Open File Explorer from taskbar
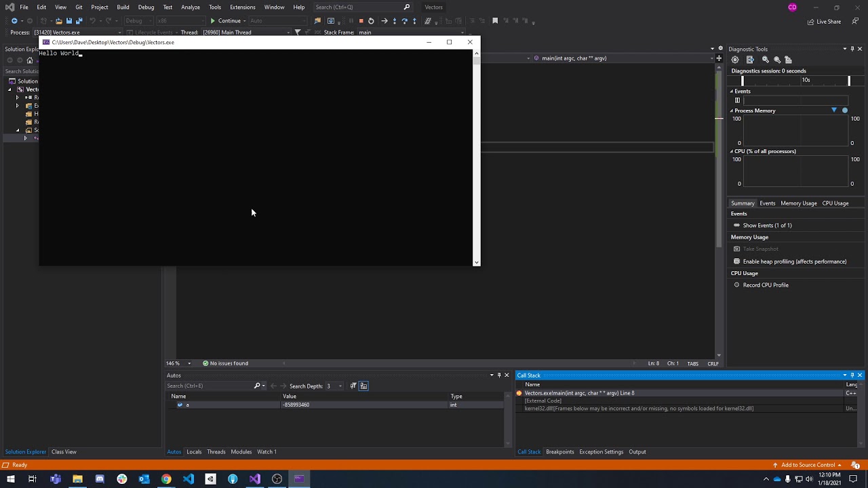 click(x=77, y=479)
